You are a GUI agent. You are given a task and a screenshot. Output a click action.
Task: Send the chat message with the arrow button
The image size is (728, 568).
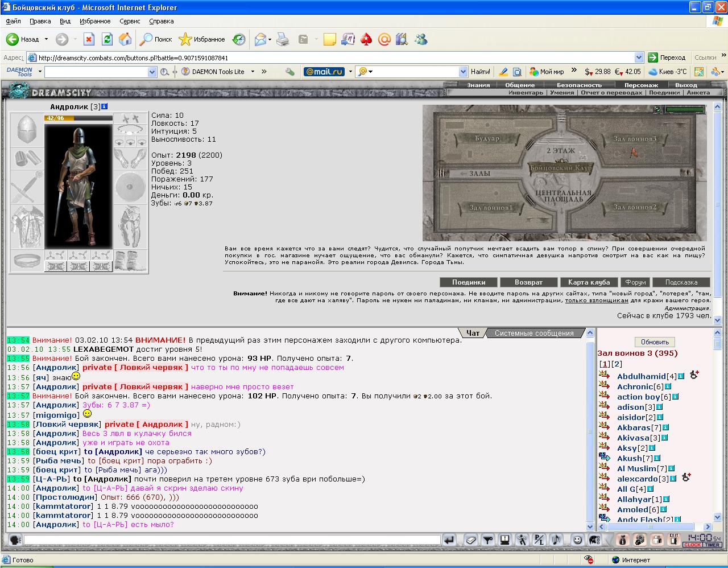coord(449,540)
